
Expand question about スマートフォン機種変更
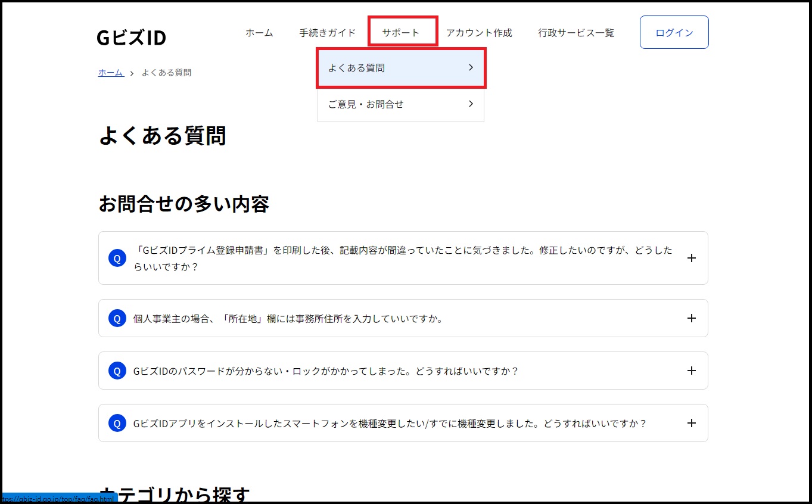(x=403, y=423)
